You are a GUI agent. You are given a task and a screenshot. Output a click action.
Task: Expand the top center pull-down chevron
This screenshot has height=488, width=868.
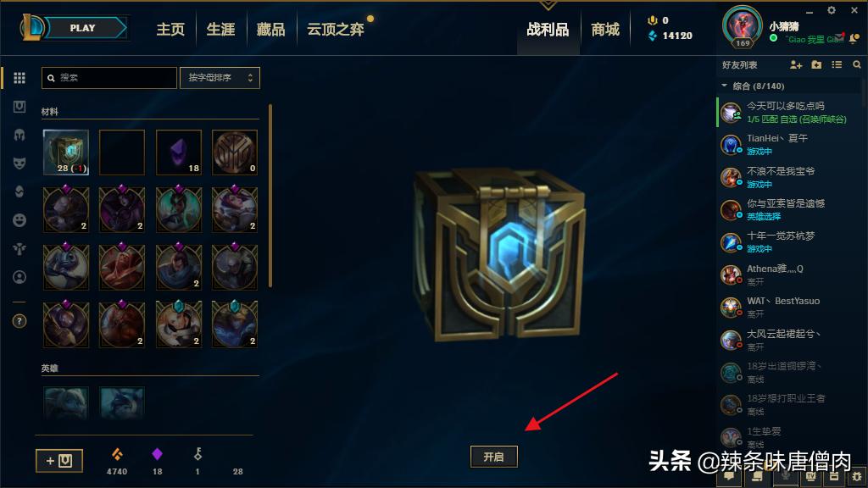pyautogui.click(x=548, y=6)
